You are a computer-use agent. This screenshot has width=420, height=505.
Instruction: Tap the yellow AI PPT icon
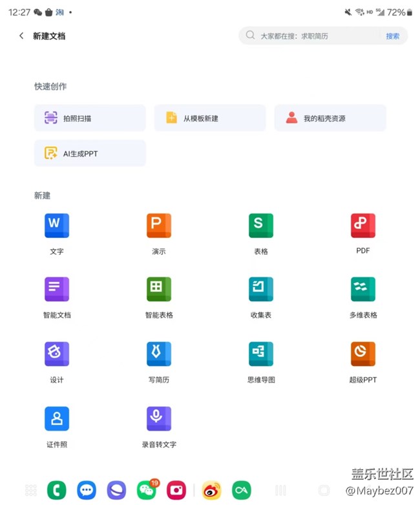click(x=50, y=153)
